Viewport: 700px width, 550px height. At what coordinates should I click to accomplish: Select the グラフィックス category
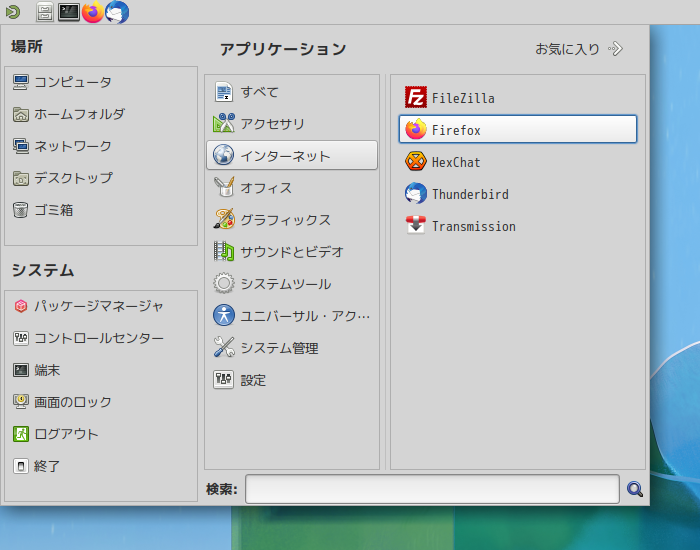click(292, 220)
